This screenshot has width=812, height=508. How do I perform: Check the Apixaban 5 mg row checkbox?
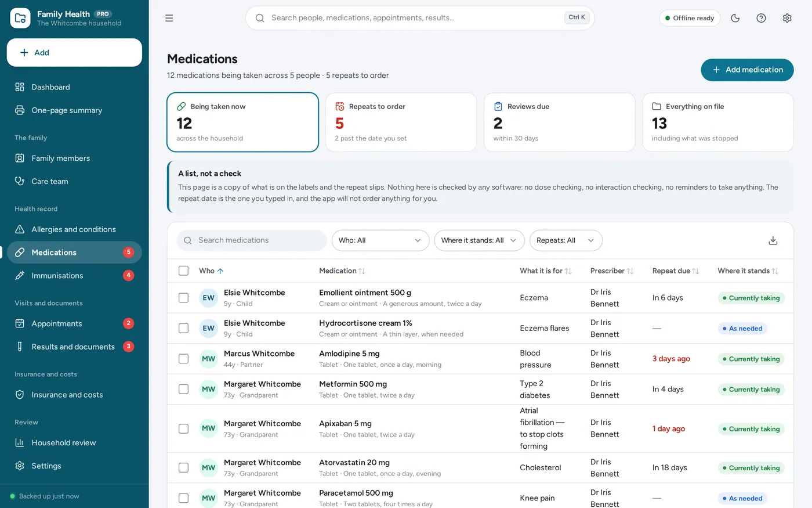click(x=183, y=428)
